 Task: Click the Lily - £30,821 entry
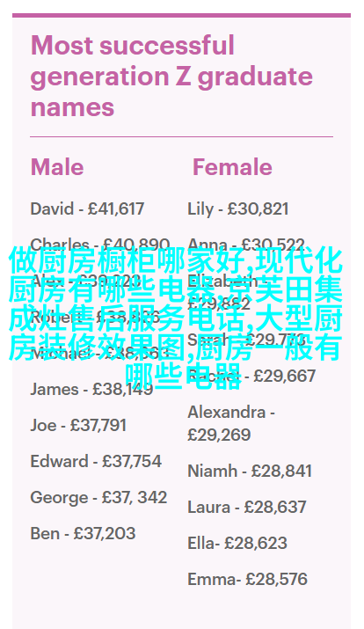click(237, 209)
